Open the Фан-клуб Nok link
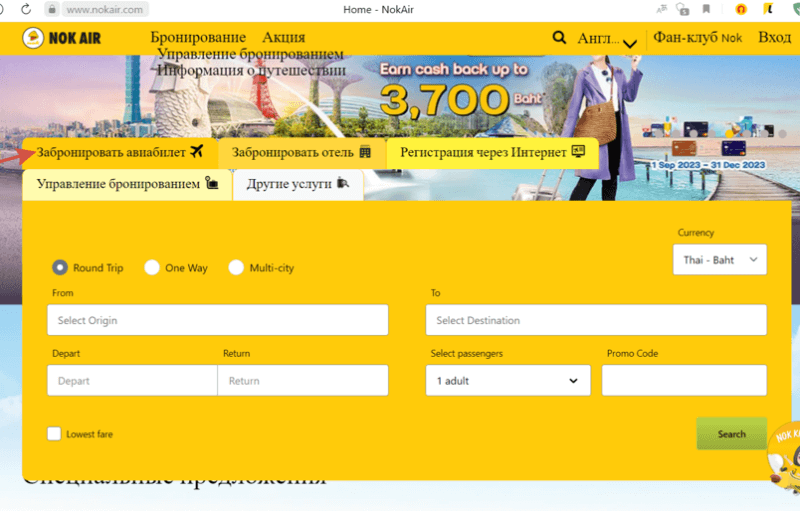The image size is (800, 511). 697,37
